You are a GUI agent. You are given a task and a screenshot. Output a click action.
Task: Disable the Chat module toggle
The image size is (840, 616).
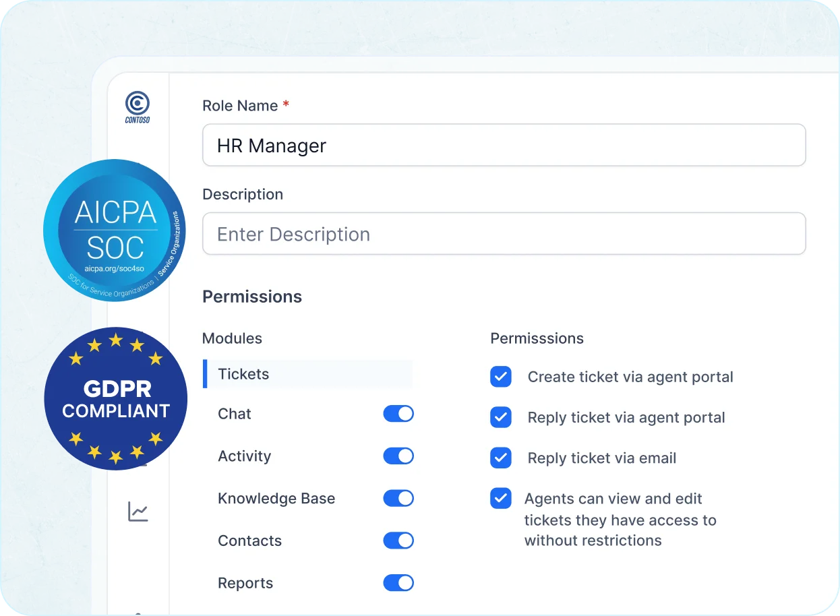(x=398, y=414)
